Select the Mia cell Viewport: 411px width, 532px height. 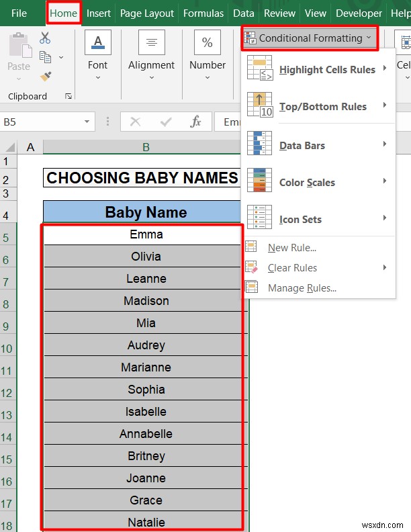tap(146, 322)
